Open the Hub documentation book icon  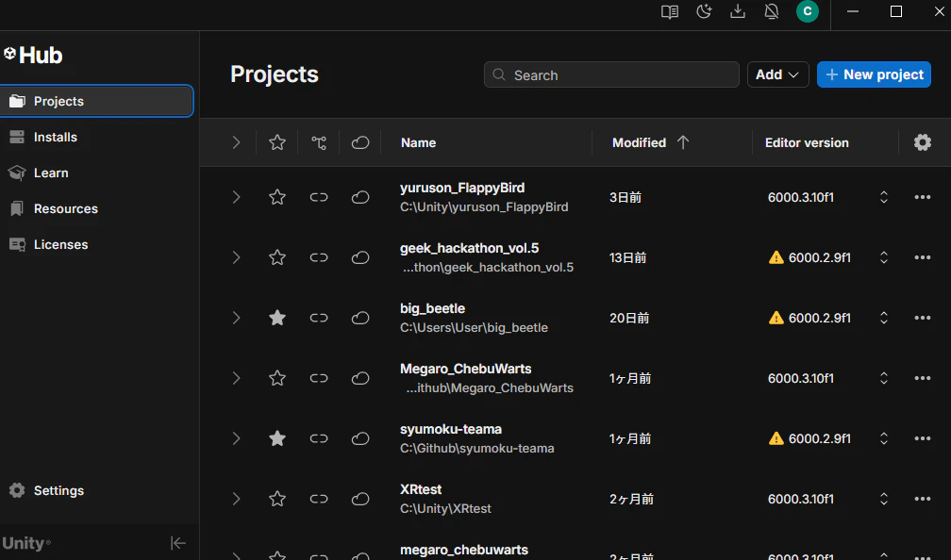click(670, 11)
